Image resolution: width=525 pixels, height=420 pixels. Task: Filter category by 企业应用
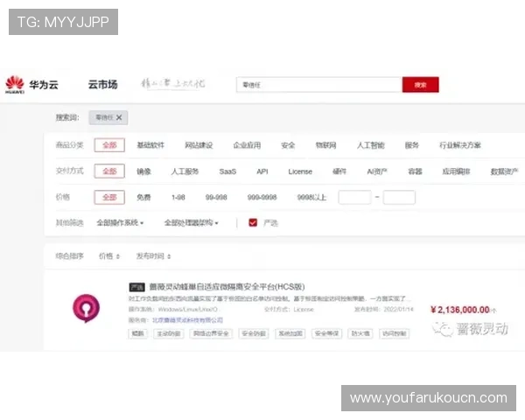[x=247, y=145]
